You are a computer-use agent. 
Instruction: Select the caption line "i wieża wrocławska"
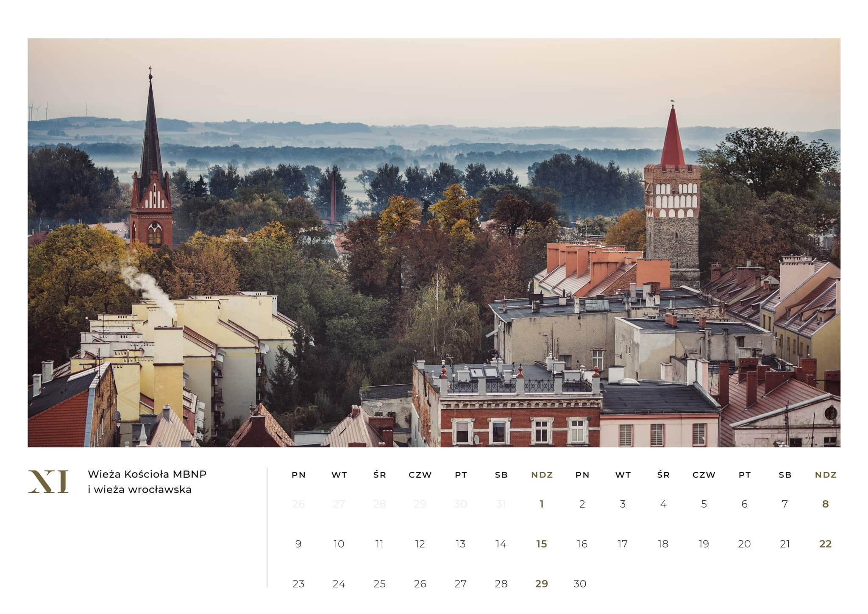point(139,490)
